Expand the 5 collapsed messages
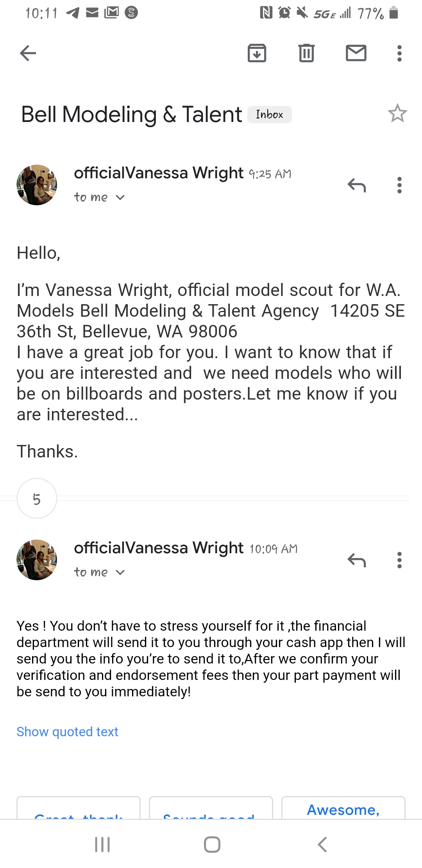Viewport: 422px width, 868px height. (x=37, y=499)
